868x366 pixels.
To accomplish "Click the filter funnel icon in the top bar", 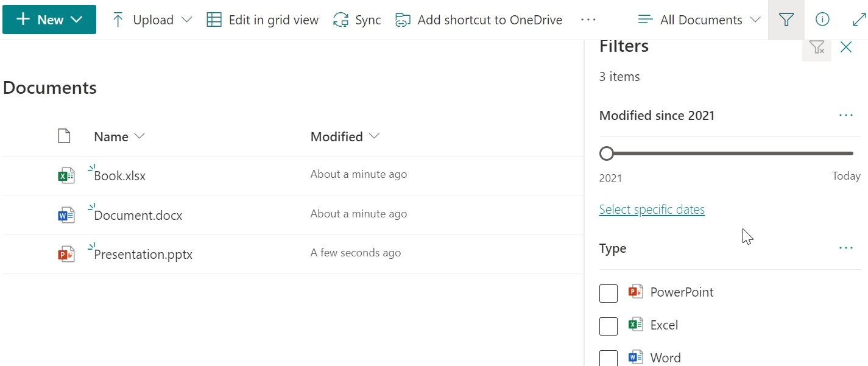I will (786, 19).
